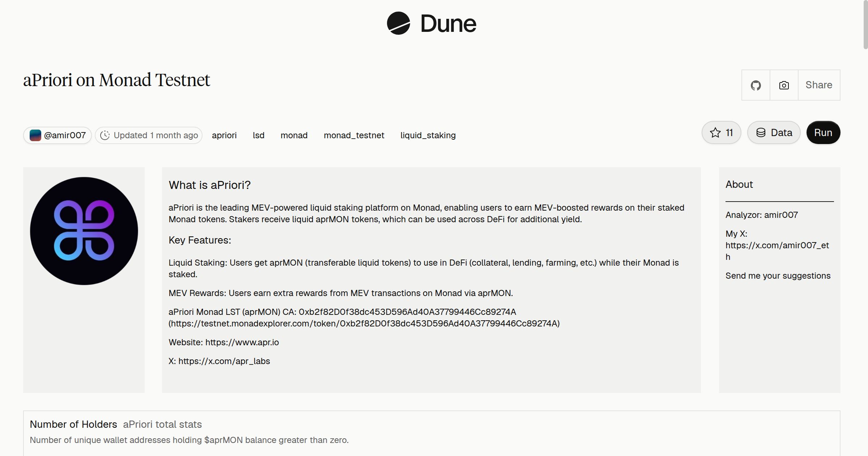This screenshot has height=456, width=868.
Task: Click the Updated 1 month ago badge
Action: click(x=149, y=135)
